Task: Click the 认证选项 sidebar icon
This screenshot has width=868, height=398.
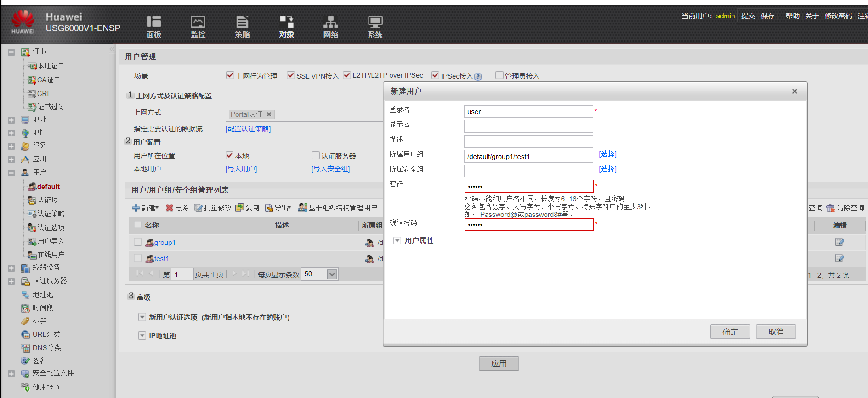Action: (32, 227)
